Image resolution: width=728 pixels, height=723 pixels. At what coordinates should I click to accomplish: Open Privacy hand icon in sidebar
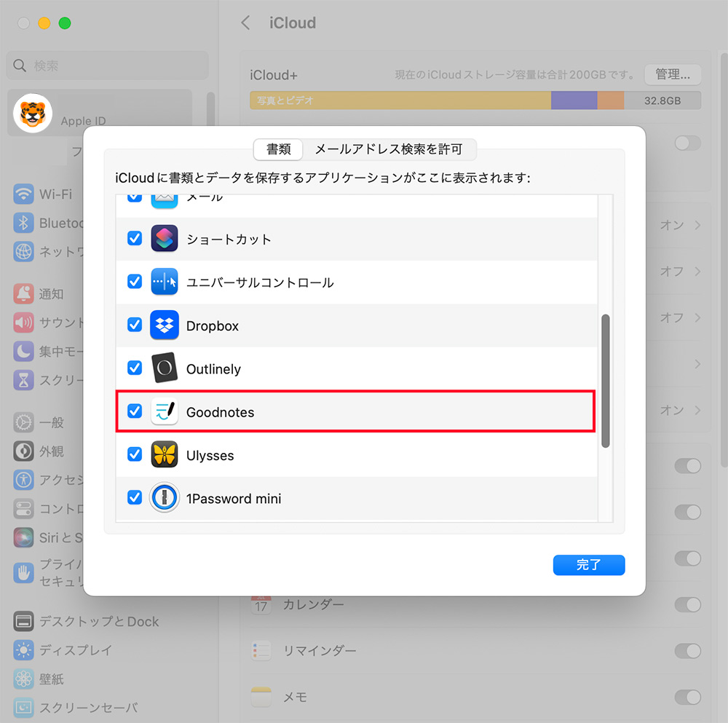point(24,573)
